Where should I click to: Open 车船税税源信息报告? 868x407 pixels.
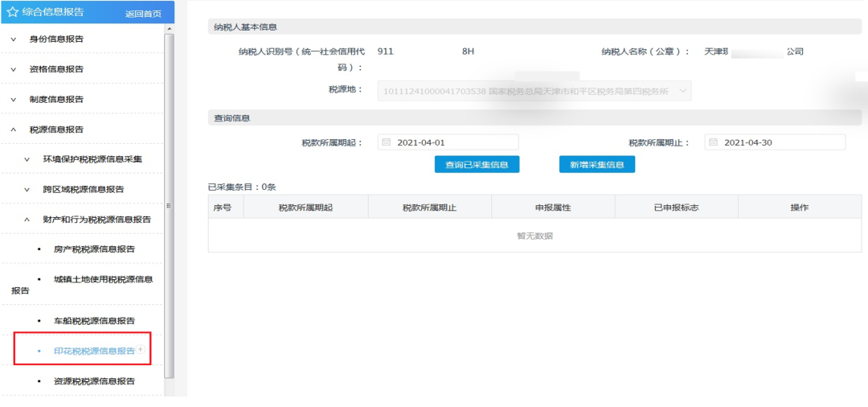(94, 321)
